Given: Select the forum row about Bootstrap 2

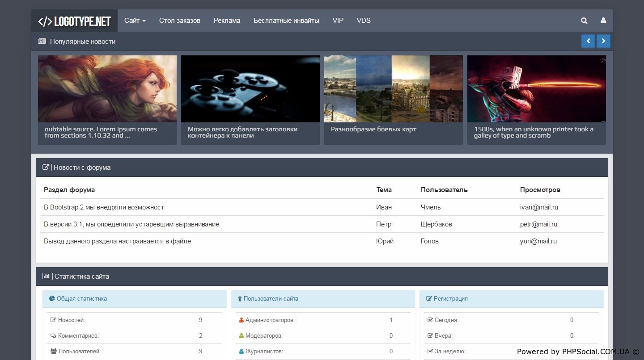Looking at the screenshot, I should click(x=104, y=207).
